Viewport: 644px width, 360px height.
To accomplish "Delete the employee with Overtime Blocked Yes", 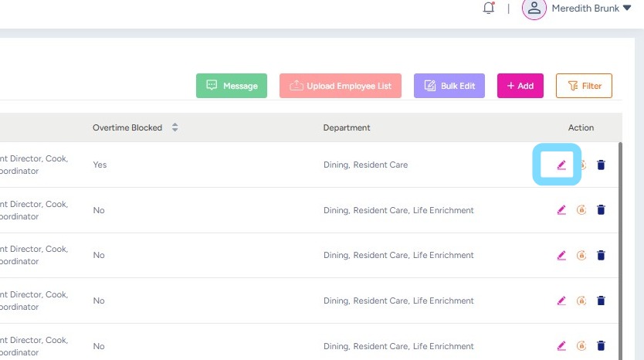I will [602, 165].
